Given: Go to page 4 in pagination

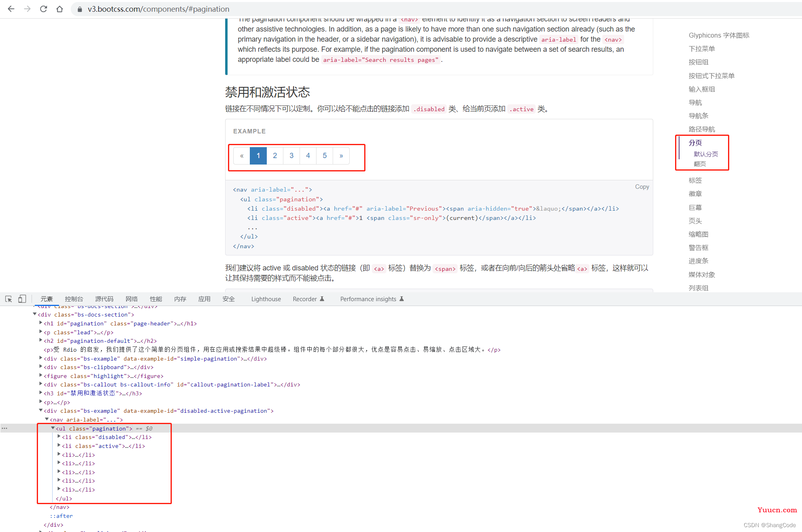Looking at the screenshot, I should (x=308, y=156).
